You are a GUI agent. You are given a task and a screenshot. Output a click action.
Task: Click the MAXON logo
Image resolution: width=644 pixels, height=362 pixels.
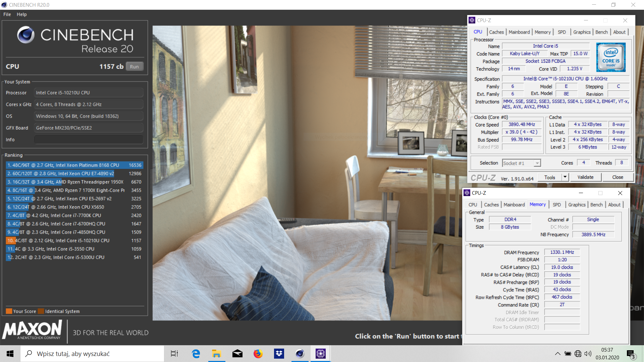pyautogui.click(x=33, y=330)
